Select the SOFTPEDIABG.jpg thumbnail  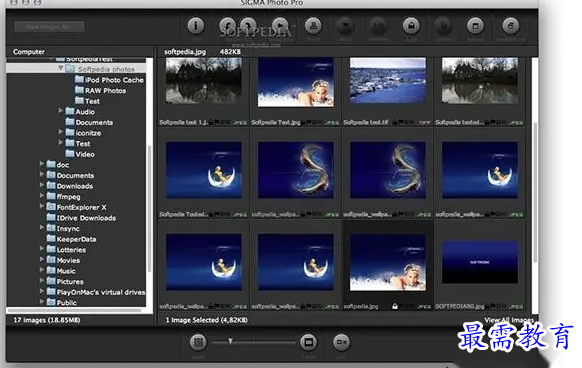[480, 262]
